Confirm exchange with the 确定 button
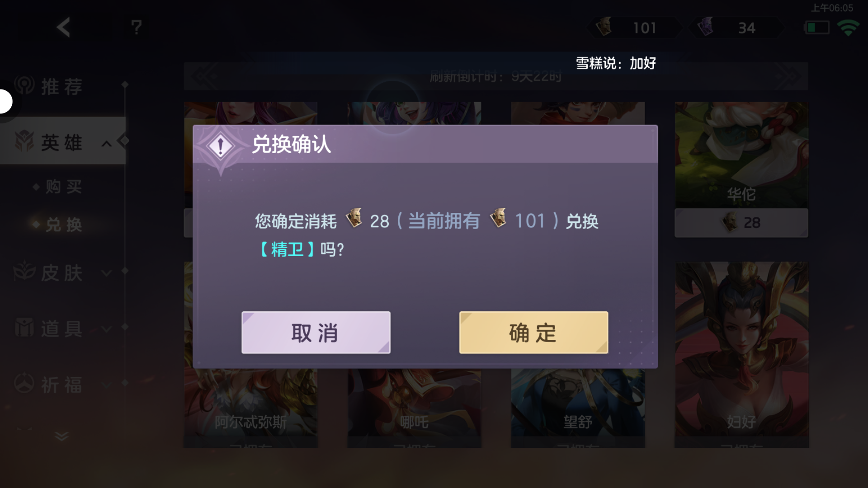 click(x=533, y=333)
